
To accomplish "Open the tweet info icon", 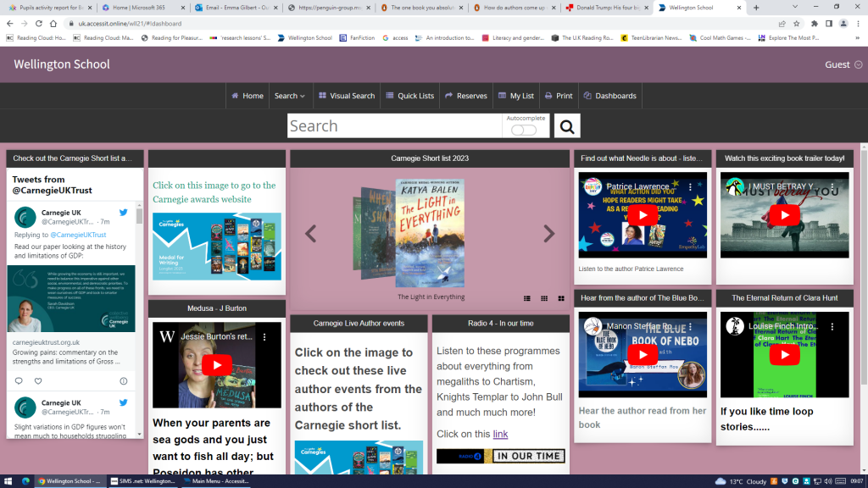I will 124,380.
